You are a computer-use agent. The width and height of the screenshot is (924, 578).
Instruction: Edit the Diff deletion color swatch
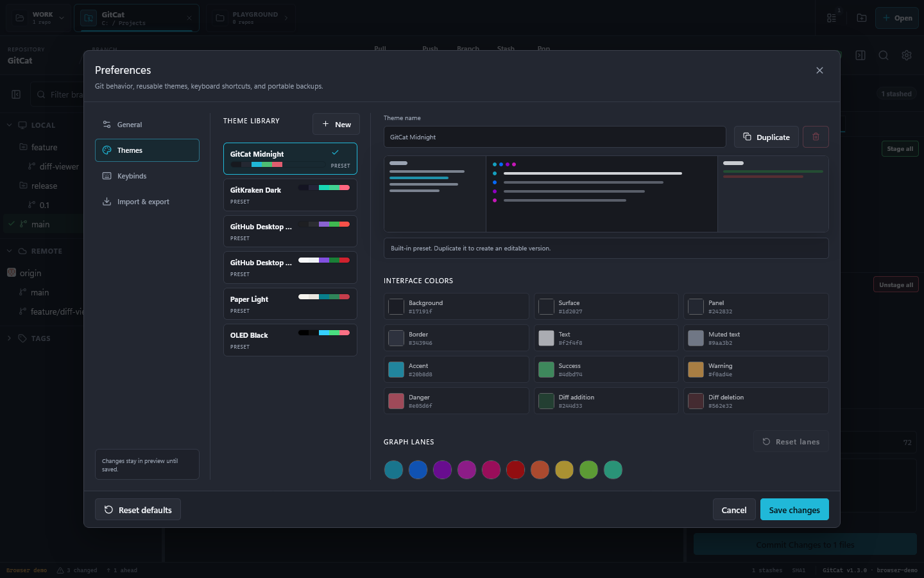click(696, 401)
